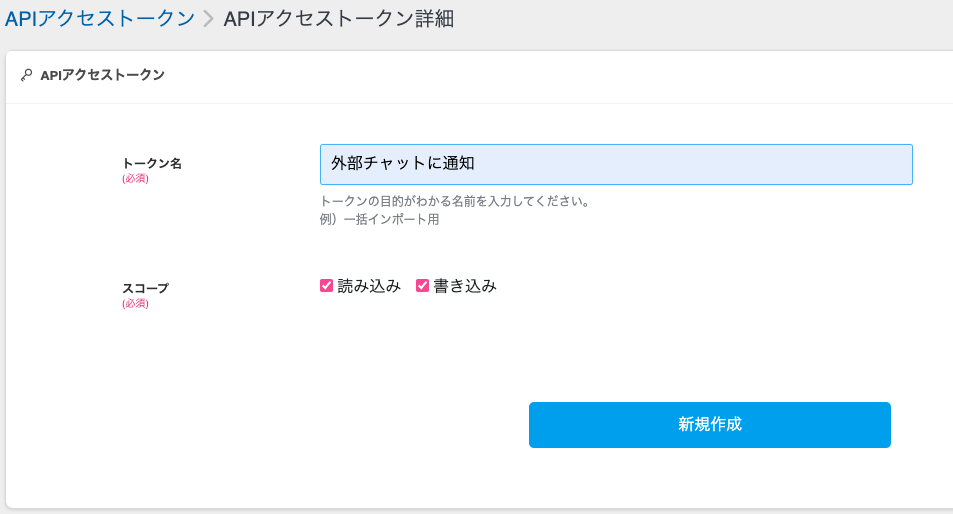953x514 pixels.
Task: Click the breadcrumb chevron separator
Action: 209,19
